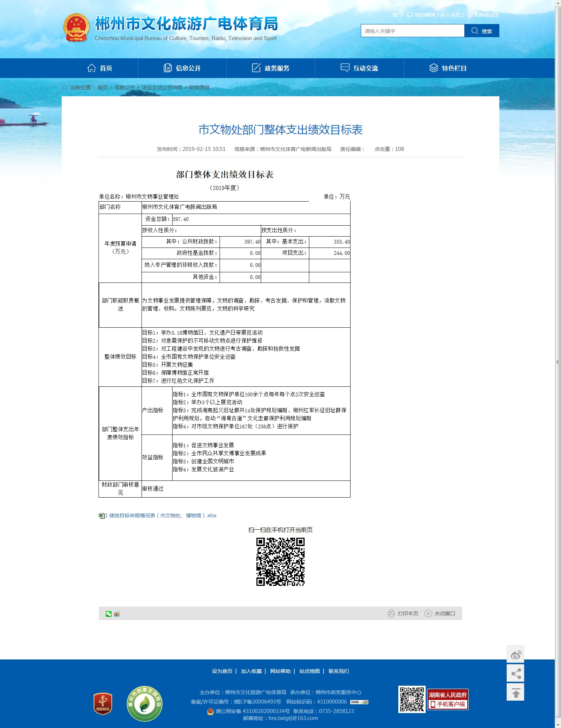Focus the keyword search input field

tap(413, 31)
